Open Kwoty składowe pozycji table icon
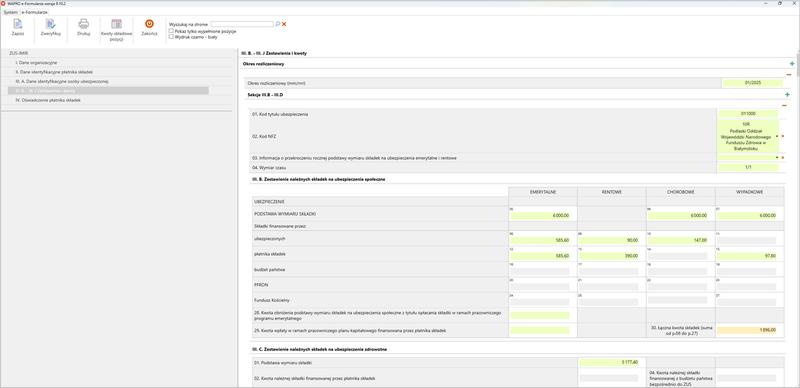Screen dimensions: 800x388 click(116, 24)
